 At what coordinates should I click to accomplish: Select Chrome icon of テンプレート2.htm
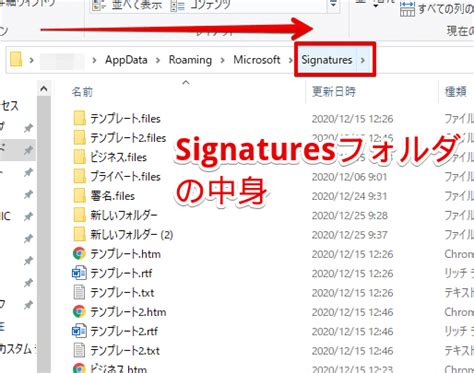79,312
